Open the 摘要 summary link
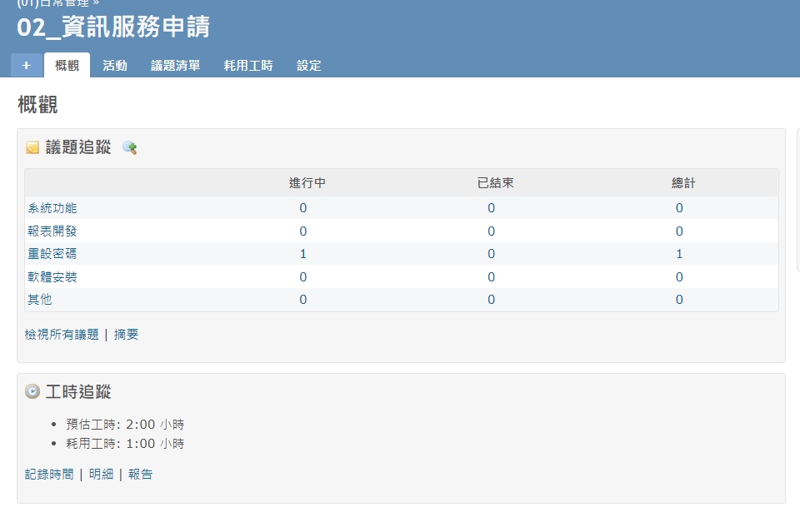The height and width of the screenshot is (532, 800). [127, 335]
